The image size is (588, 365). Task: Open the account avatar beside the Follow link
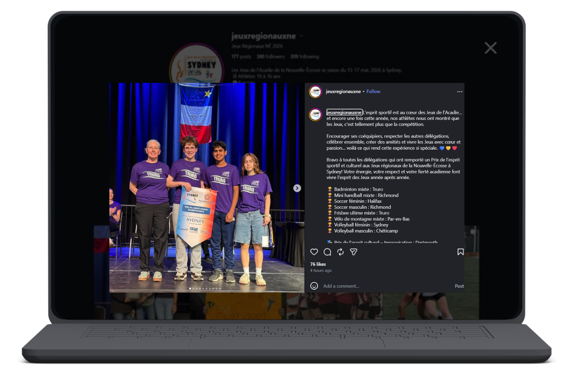(x=315, y=92)
